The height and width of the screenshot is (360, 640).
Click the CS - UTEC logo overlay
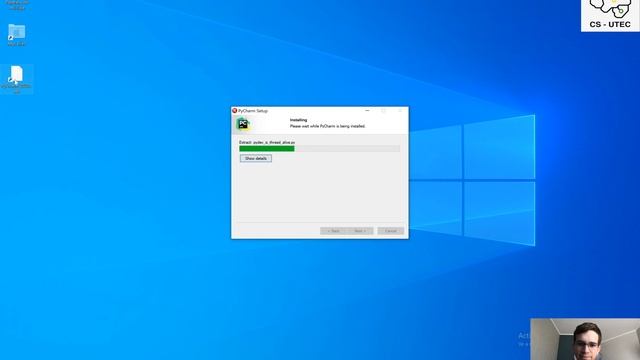coord(610,16)
